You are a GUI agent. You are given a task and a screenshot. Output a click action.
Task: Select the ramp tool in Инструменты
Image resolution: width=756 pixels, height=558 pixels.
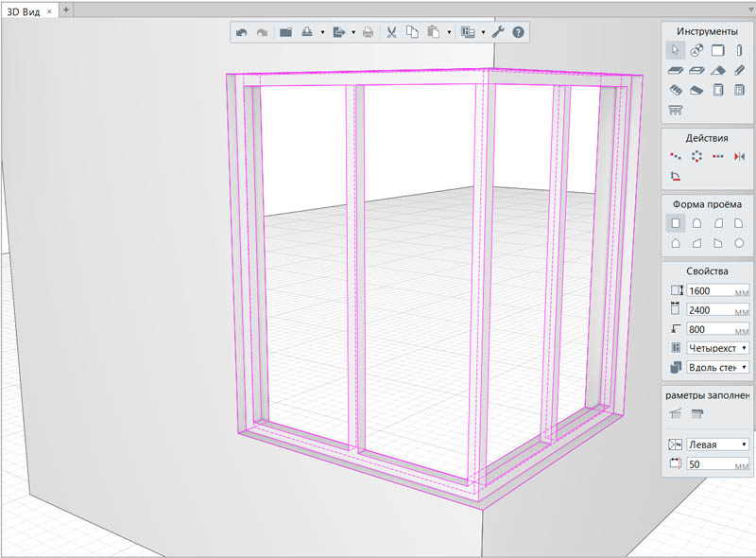(x=696, y=90)
